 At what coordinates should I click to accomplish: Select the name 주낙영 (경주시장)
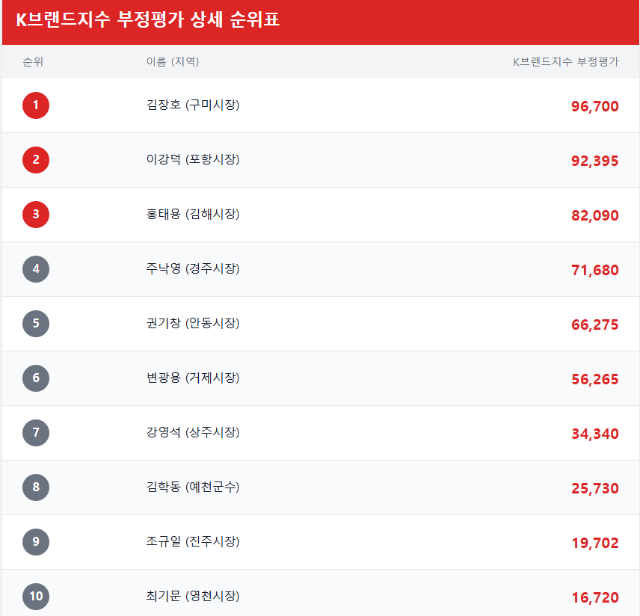pos(193,269)
